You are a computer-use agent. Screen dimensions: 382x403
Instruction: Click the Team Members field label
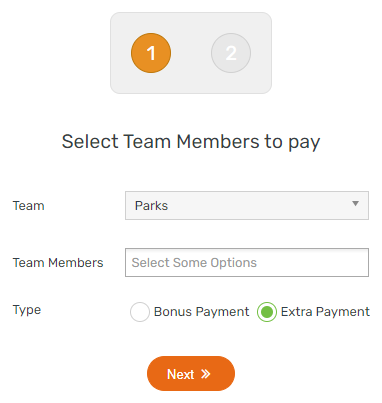[x=58, y=263]
